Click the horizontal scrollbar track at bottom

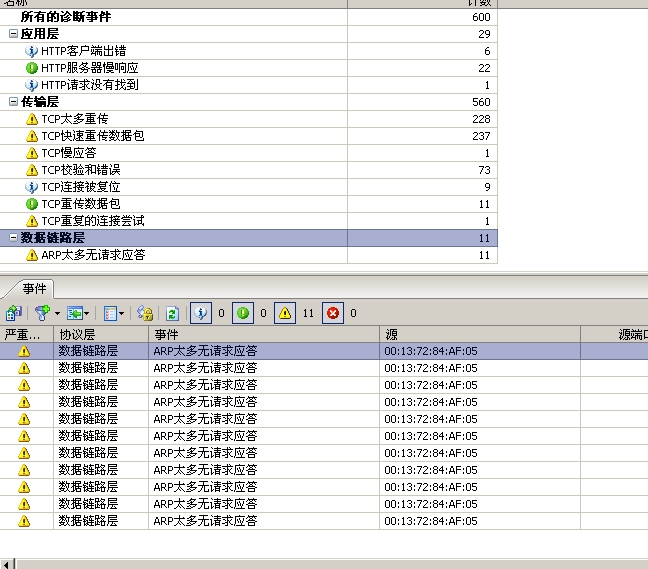[x=332, y=564]
